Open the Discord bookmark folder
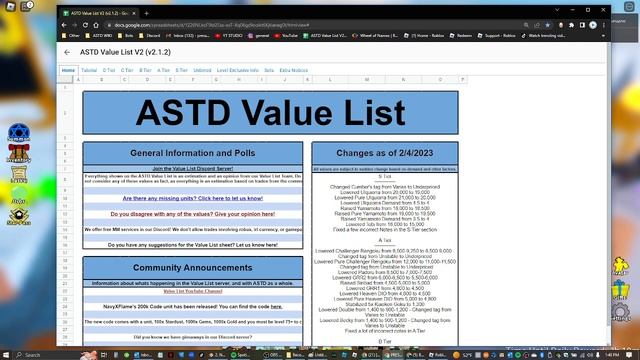The image size is (640, 360). tap(150, 36)
